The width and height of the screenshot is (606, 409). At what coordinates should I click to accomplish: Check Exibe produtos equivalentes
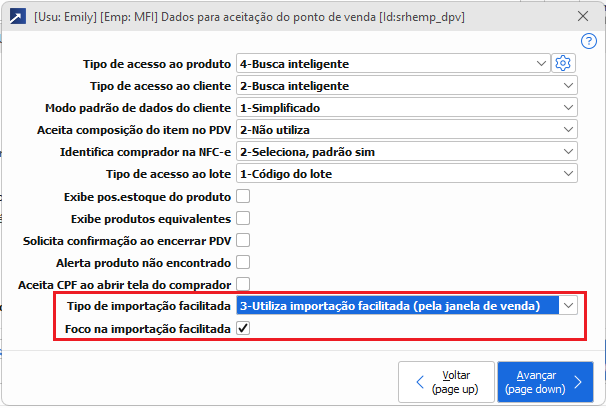coord(243,218)
